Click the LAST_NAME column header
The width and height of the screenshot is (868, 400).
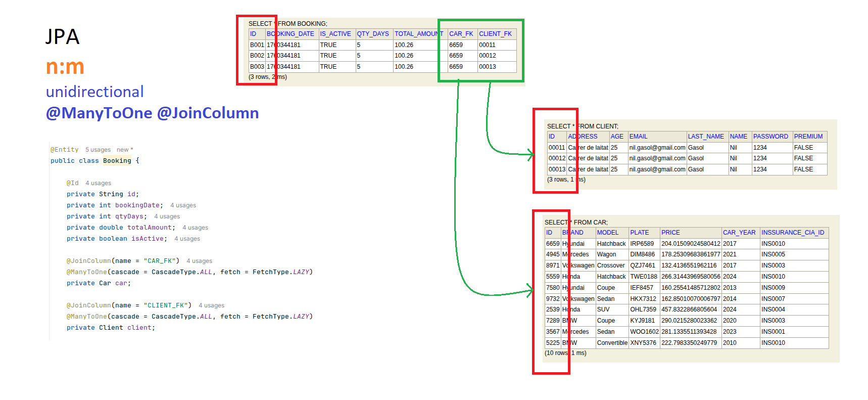[x=705, y=137]
